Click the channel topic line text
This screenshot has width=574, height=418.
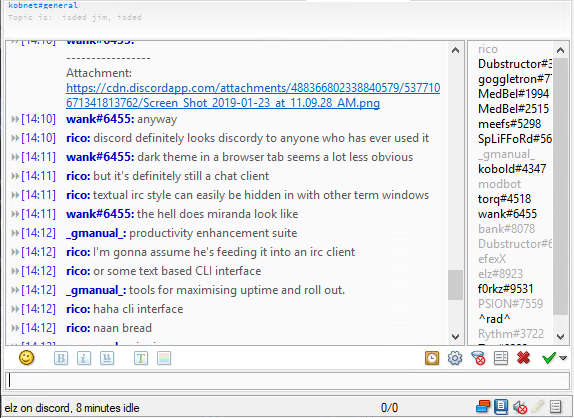(75, 17)
